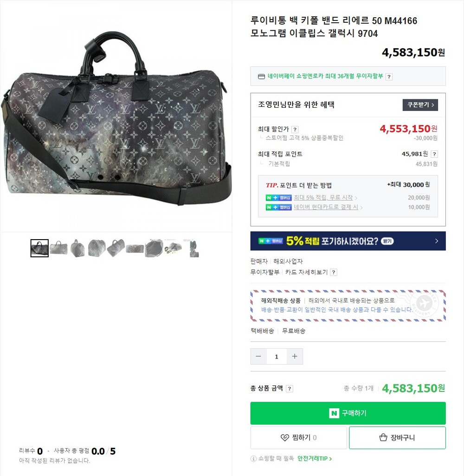
Task: Click the green 구매하기 purchase button
Action: (x=348, y=413)
